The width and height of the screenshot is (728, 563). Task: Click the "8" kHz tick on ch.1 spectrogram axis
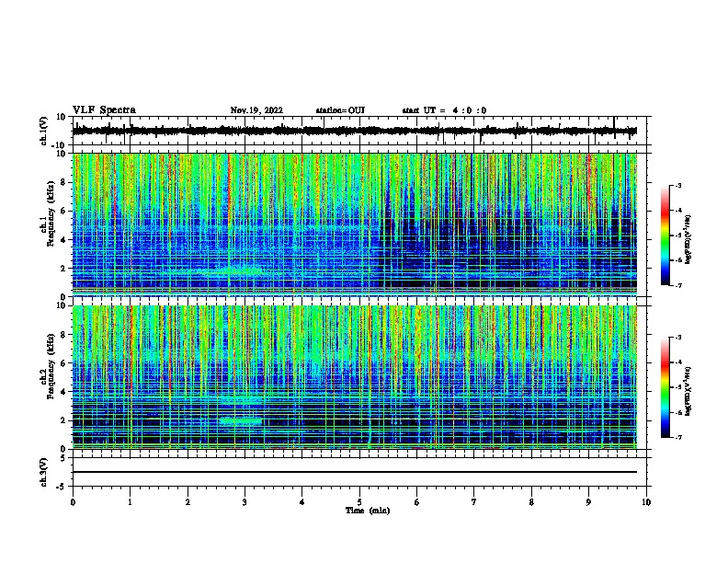coord(63,182)
